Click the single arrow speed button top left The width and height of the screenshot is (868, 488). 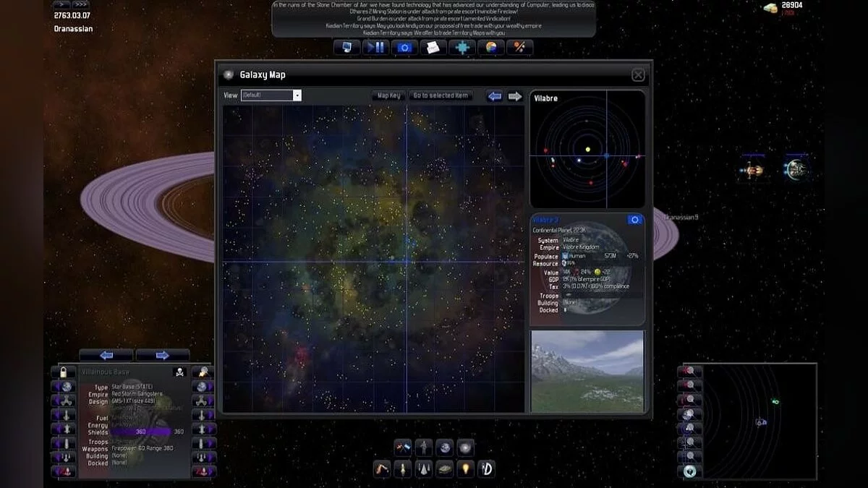point(61,4)
